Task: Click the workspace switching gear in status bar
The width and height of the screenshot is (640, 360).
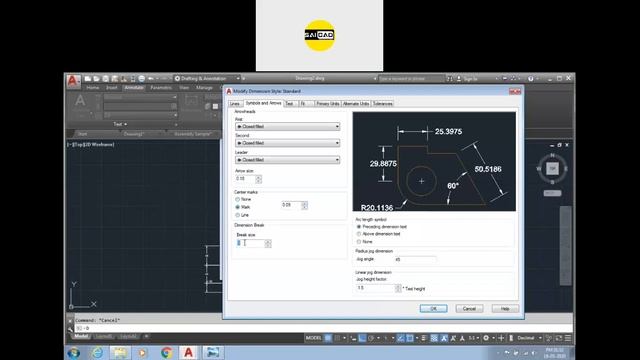Action: point(486,338)
